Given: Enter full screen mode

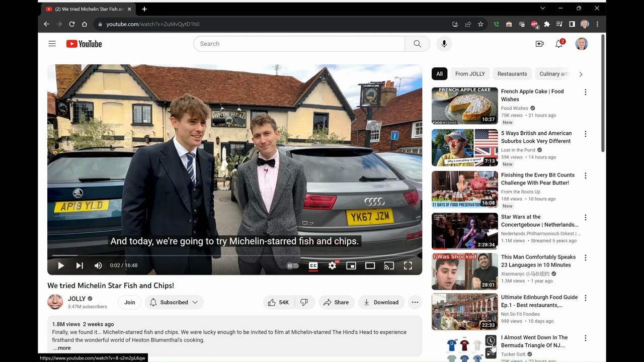Looking at the screenshot, I should coord(408,265).
